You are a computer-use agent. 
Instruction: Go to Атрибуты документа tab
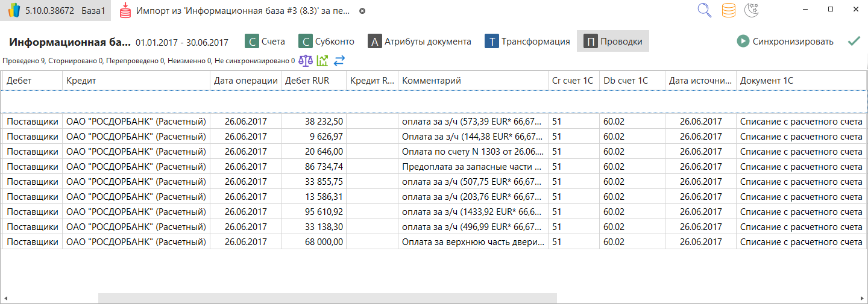(x=420, y=42)
